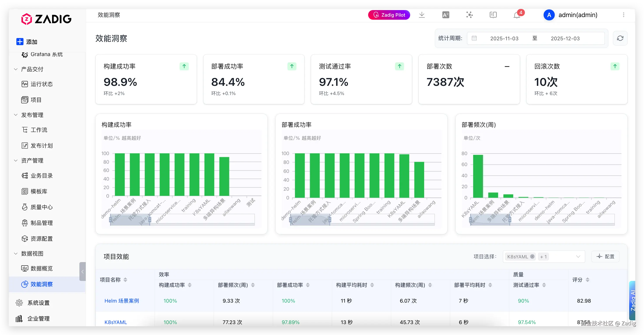Viewport: 644px width, 335px height.
Task: Click the blue plus 添加 icon
Action: click(20, 42)
